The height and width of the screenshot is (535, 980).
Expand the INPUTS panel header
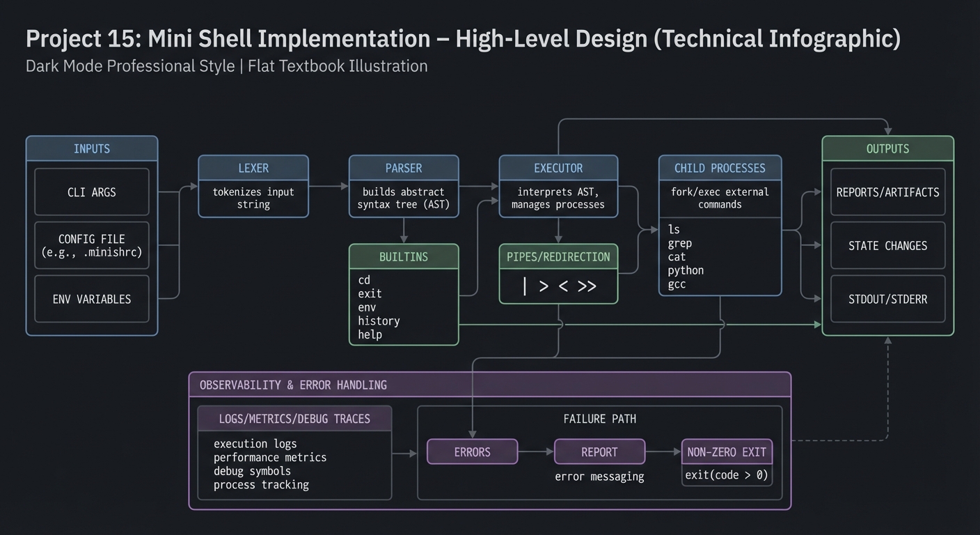point(91,148)
